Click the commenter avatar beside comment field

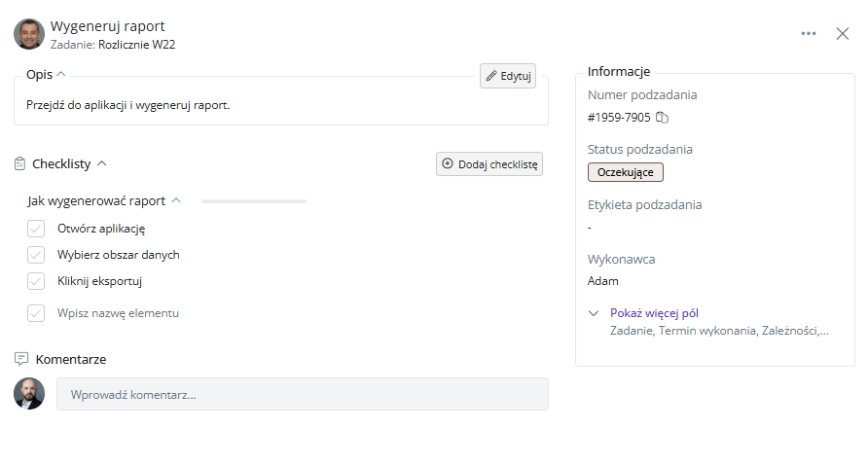click(29, 394)
